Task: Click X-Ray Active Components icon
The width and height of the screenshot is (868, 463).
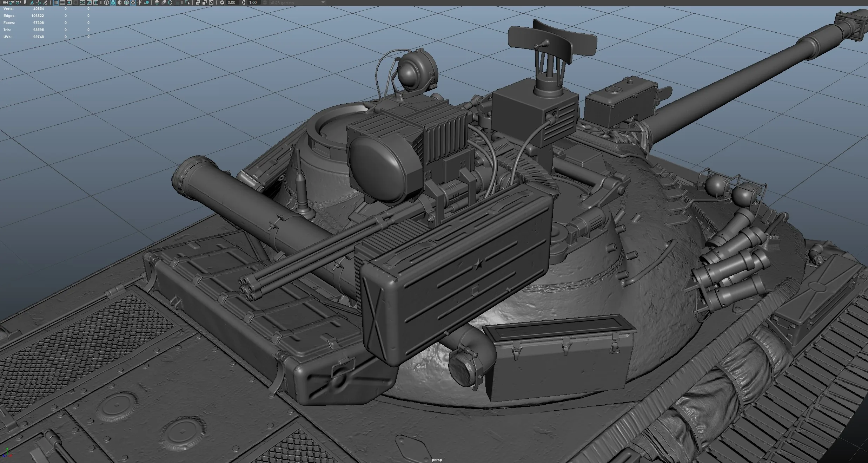Action: pyautogui.click(x=211, y=2)
